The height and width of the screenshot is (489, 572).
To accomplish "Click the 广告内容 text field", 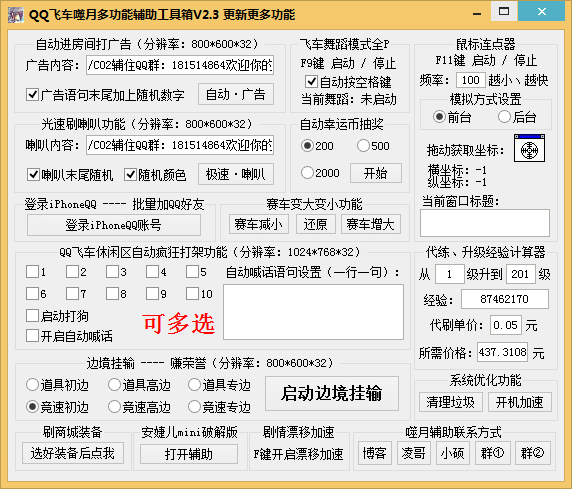I will click(x=180, y=65).
